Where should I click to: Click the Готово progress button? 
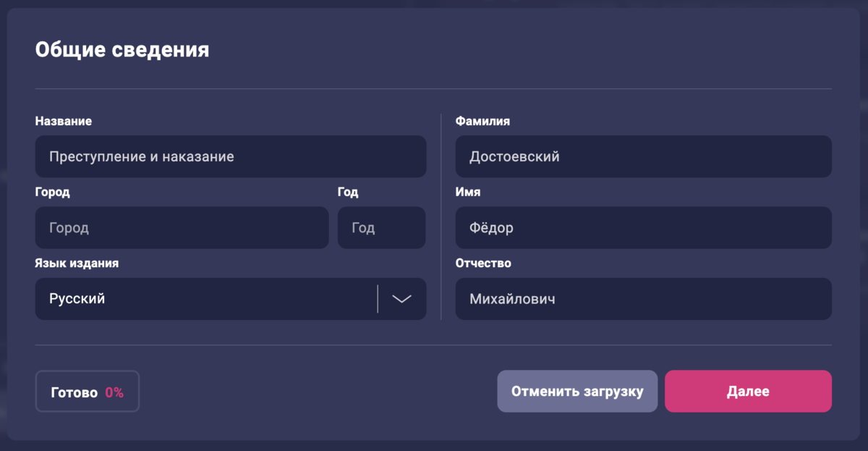click(87, 391)
